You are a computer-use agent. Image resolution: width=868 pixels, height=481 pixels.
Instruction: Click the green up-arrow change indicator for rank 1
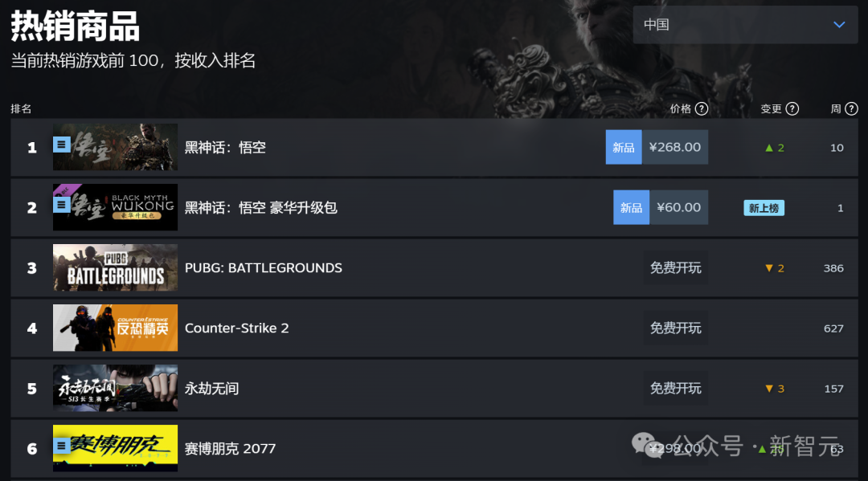(x=775, y=148)
